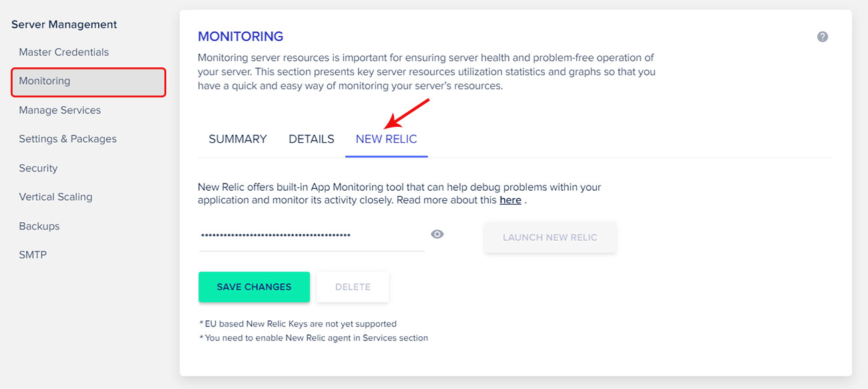
Task: Click the help question mark icon
Action: pos(823,37)
